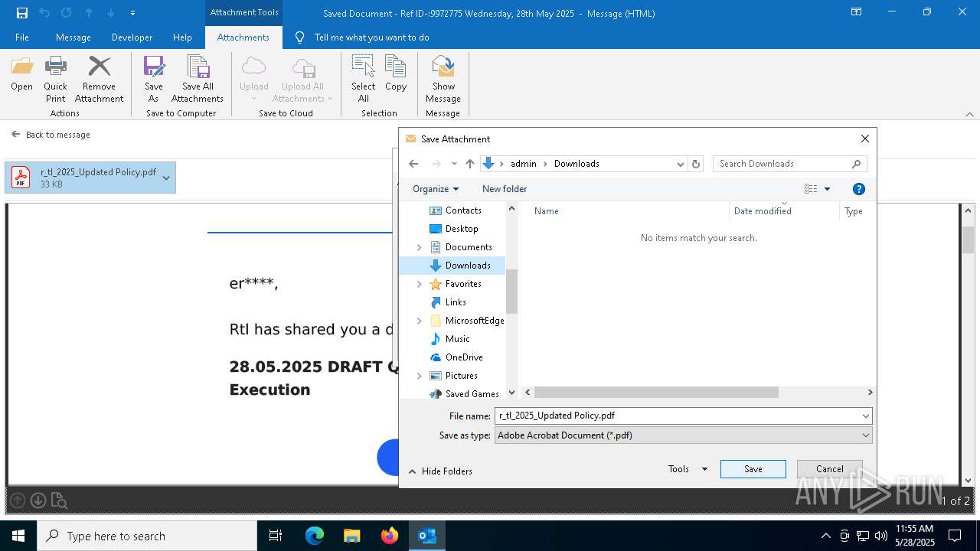Select Contacts in the folder tree
Image resolution: width=980 pixels, height=551 pixels.
point(463,210)
